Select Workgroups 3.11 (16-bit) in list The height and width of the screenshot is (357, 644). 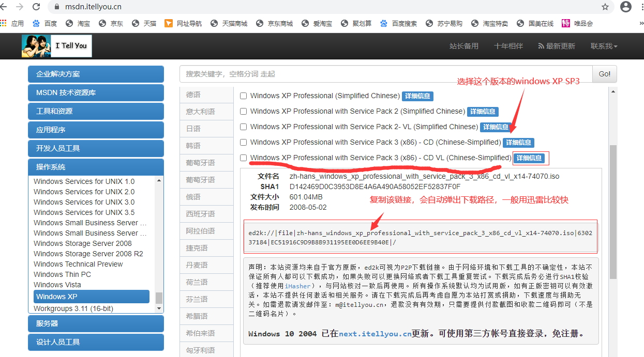pyautogui.click(x=73, y=308)
